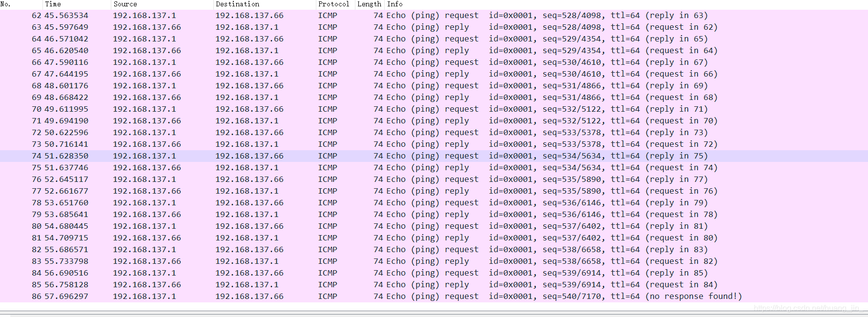
Task: Sort by the Protocol column header
Action: tap(335, 4)
